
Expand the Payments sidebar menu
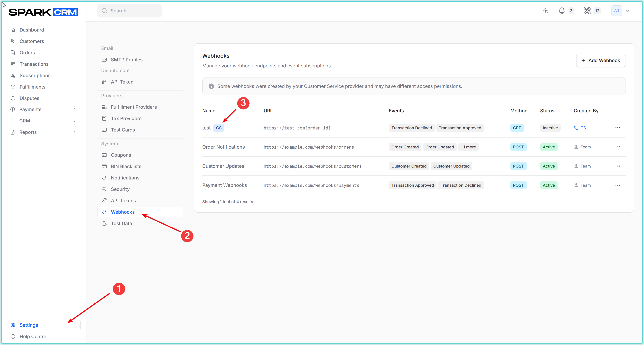(x=75, y=109)
